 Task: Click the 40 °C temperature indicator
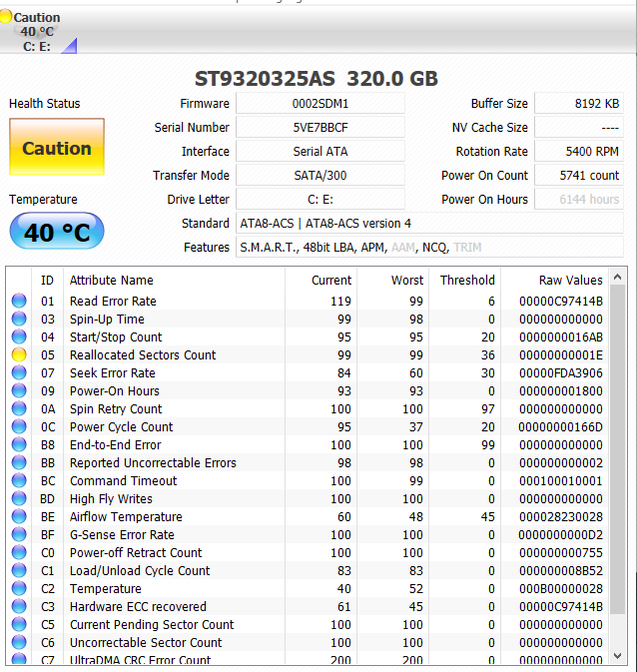click(57, 232)
